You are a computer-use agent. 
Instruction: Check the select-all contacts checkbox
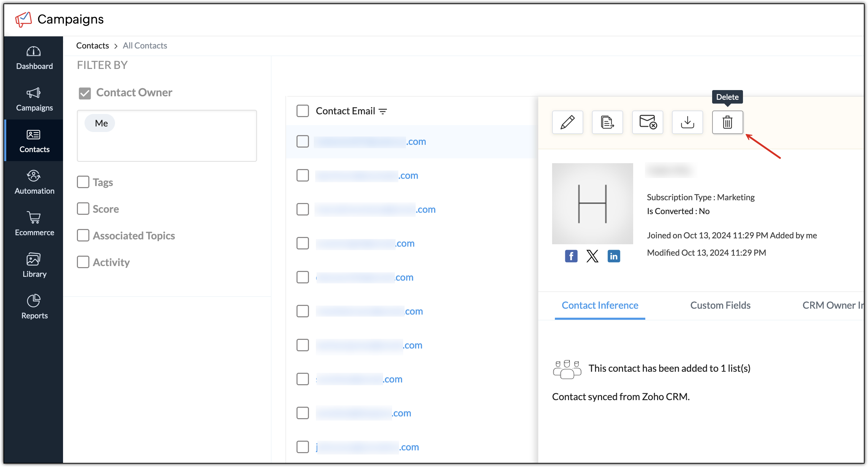302,111
